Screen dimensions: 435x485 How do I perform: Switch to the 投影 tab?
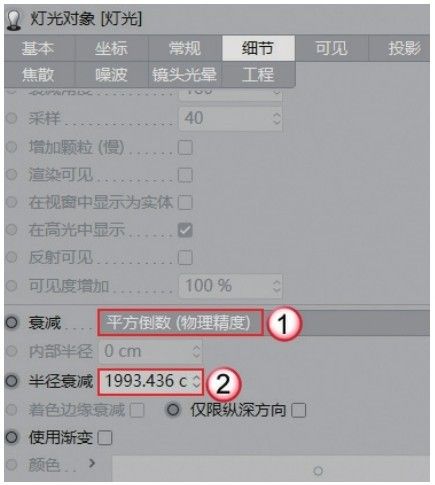point(404,48)
